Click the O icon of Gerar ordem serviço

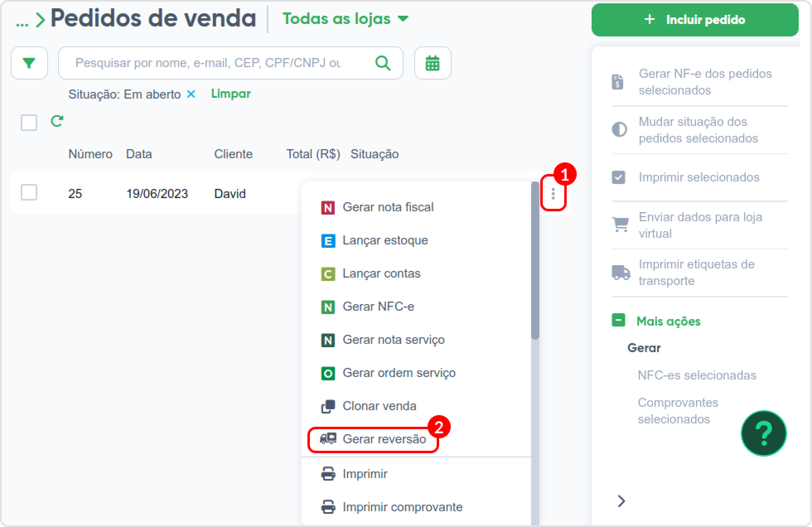(328, 373)
